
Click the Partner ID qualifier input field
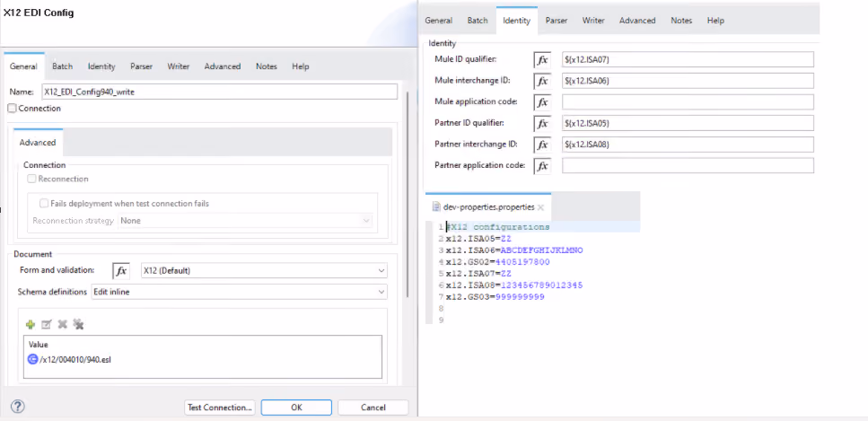click(688, 123)
